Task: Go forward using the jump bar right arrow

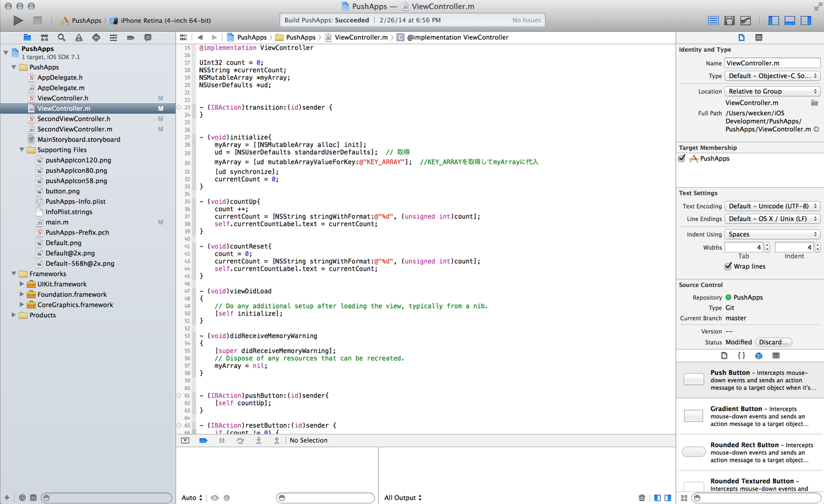Action: coord(214,37)
